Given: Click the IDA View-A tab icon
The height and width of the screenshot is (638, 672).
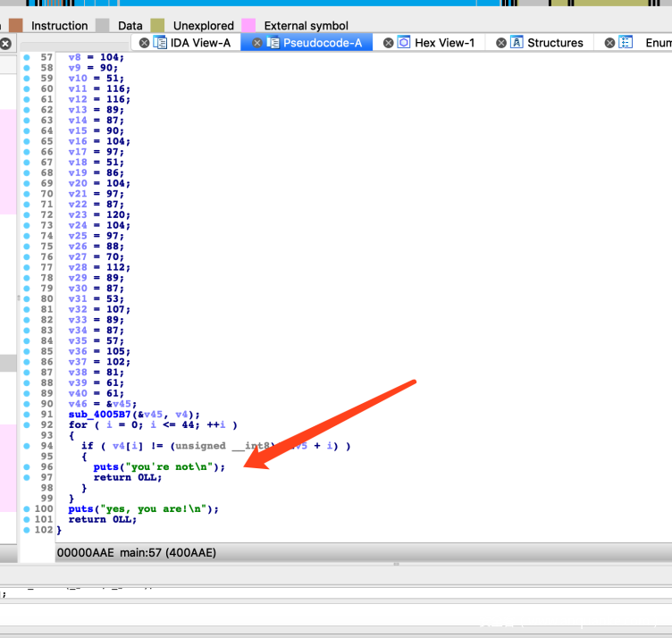Looking at the screenshot, I should (160, 43).
